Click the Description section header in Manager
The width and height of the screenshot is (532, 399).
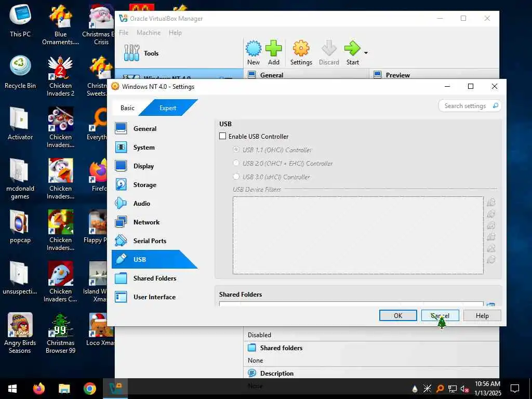click(276, 373)
